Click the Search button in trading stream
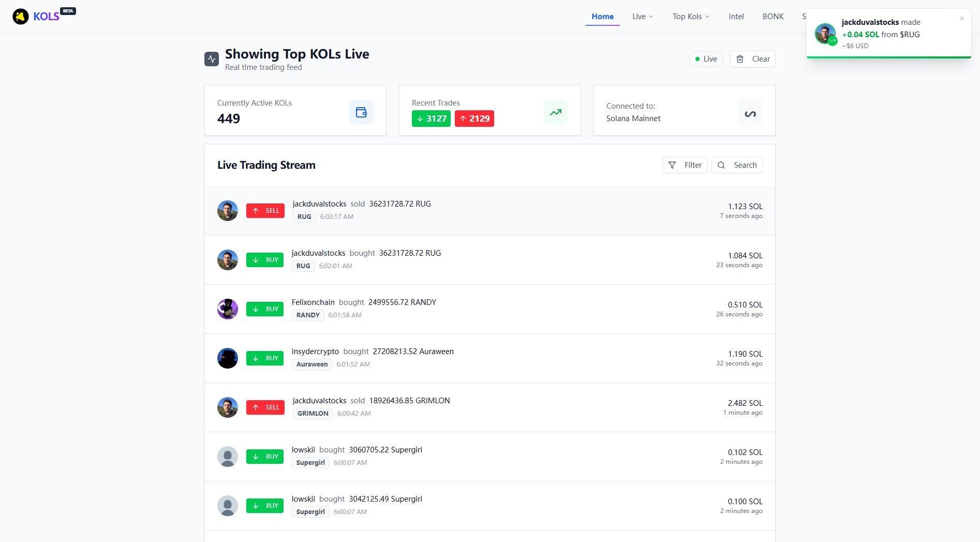Screen dimensions: 980x542 tap(737, 165)
